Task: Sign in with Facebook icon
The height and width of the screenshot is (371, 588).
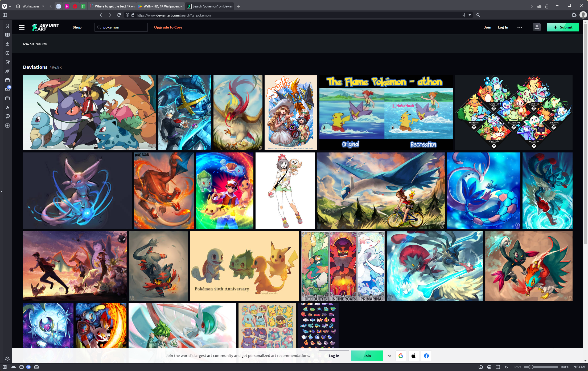Action: pyautogui.click(x=426, y=356)
